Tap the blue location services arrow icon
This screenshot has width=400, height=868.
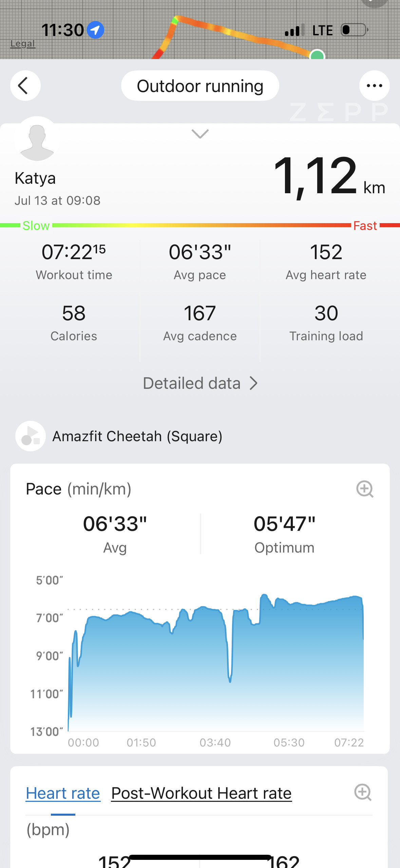click(95, 30)
